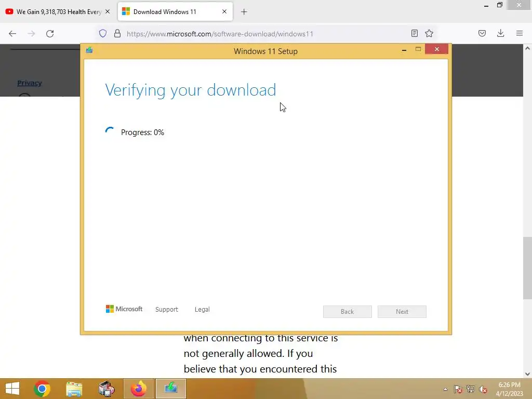This screenshot has width=532, height=399.
Task: Save page to Pocket icon
Action: click(482, 33)
